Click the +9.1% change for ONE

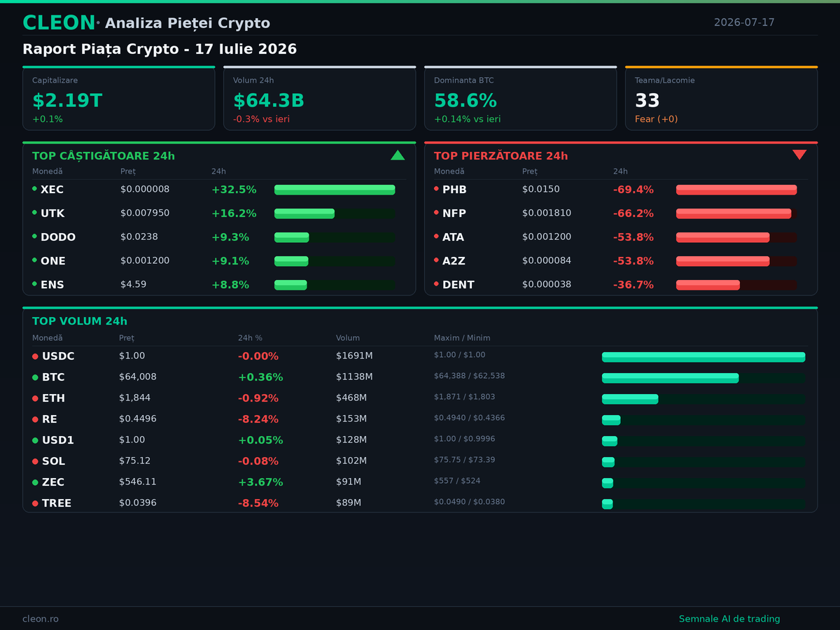tap(230, 261)
